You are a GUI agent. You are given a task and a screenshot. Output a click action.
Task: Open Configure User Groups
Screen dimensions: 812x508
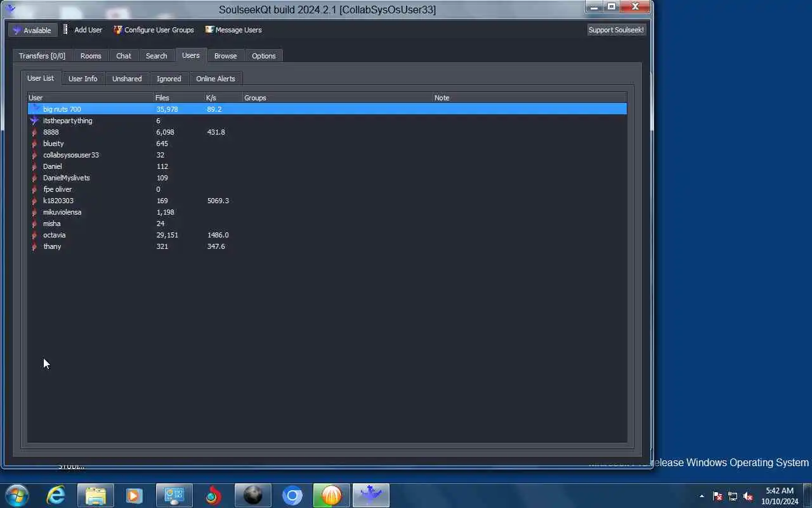tap(154, 30)
